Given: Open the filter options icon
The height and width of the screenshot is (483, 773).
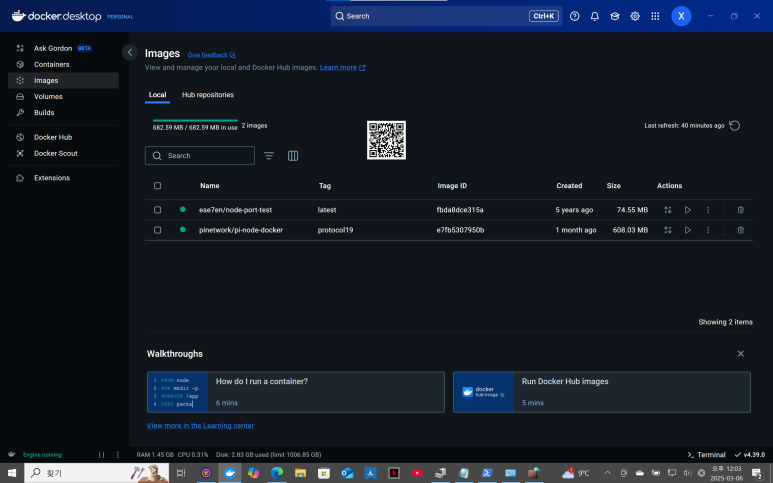Looking at the screenshot, I should pos(269,156).
